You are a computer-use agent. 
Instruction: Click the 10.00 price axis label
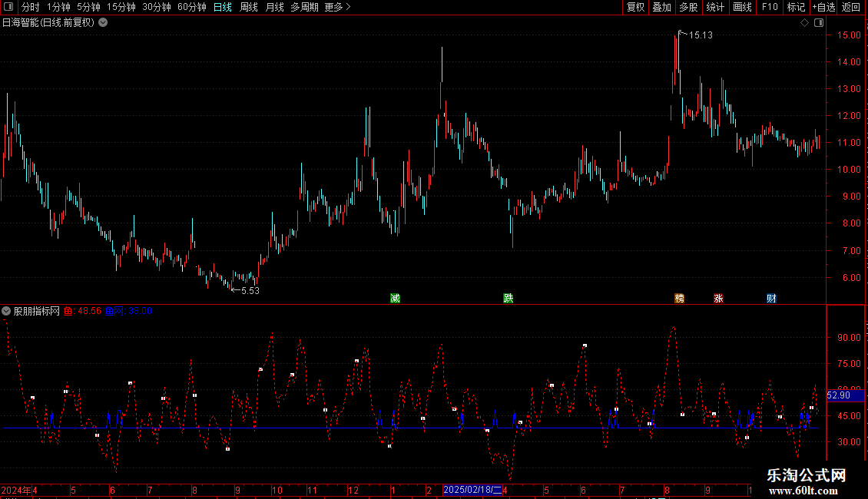(849, 170)
